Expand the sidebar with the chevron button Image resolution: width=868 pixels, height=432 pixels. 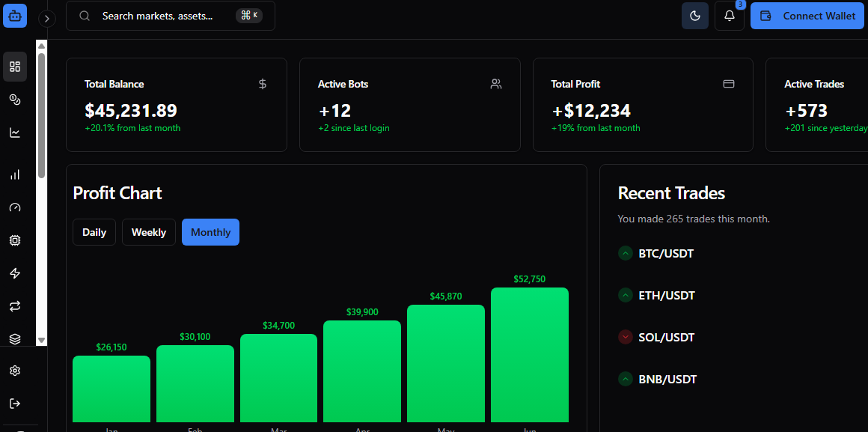(x=47, y=19)
